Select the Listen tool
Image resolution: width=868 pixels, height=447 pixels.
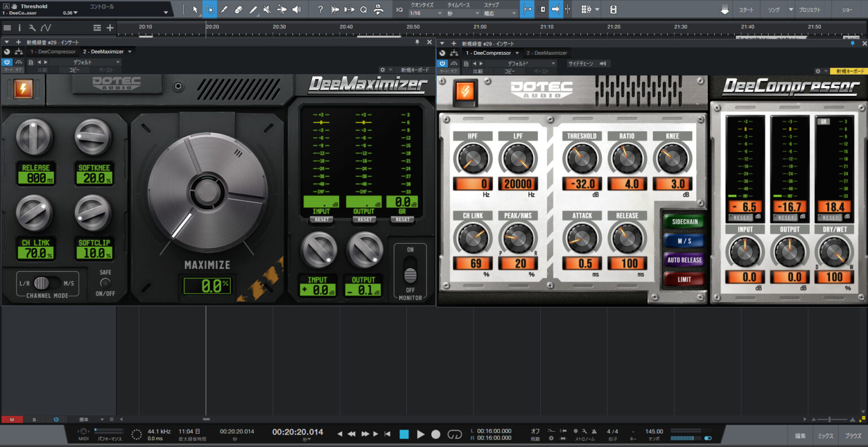click(x=297, y=10)
